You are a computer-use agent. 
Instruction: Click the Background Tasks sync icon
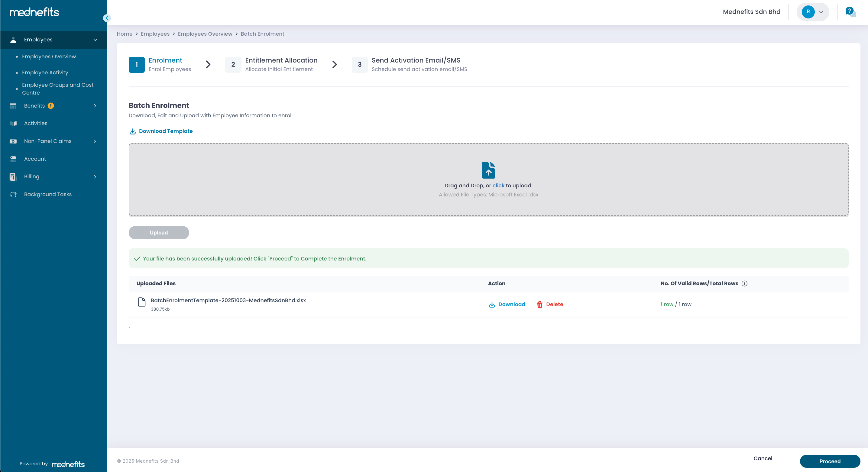(x=13, y=194)
